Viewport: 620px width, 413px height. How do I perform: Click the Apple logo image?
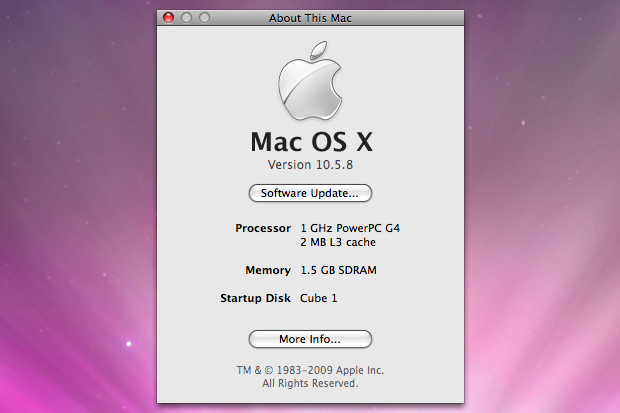point(310,80)
